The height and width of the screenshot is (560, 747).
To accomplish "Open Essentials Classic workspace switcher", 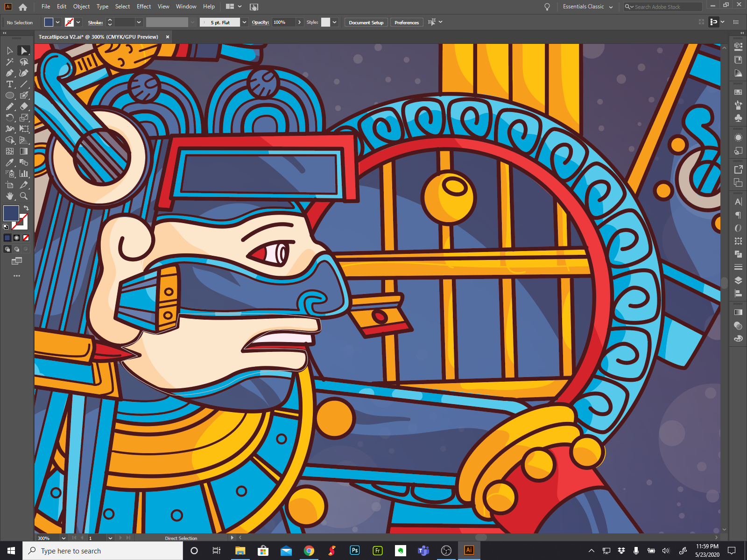I will tap(588, 7).
